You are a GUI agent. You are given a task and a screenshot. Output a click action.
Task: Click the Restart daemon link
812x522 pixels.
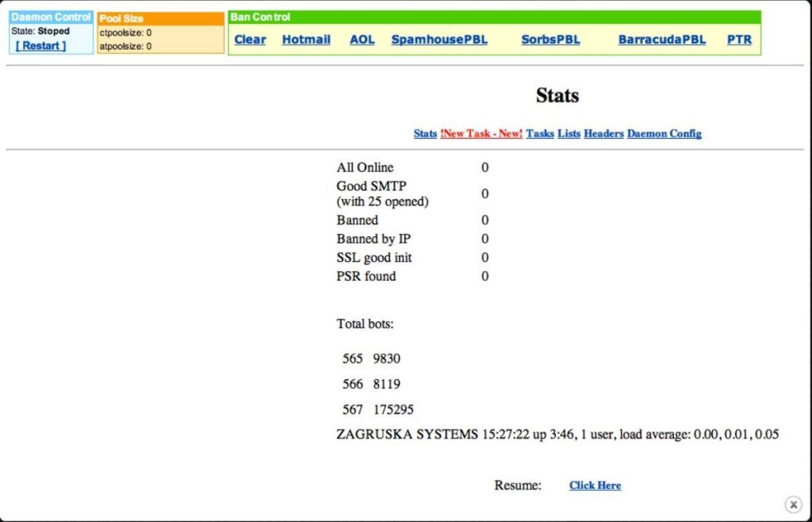[x=41, y=46]
